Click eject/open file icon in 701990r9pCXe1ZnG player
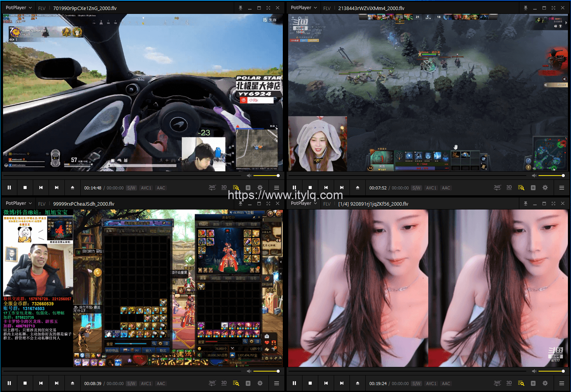Viewport: 571px width, 392px height. [73, 188]
